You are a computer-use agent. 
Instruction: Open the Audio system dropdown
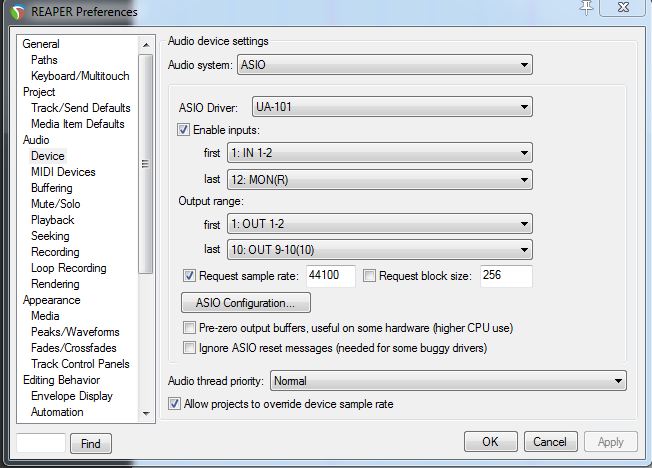tap(385, 65)
